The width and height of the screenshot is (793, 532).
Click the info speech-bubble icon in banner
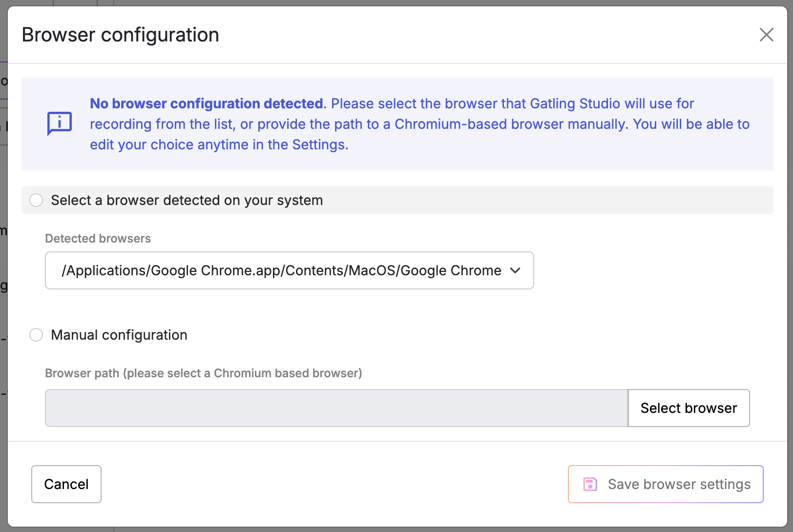(60, 123)
